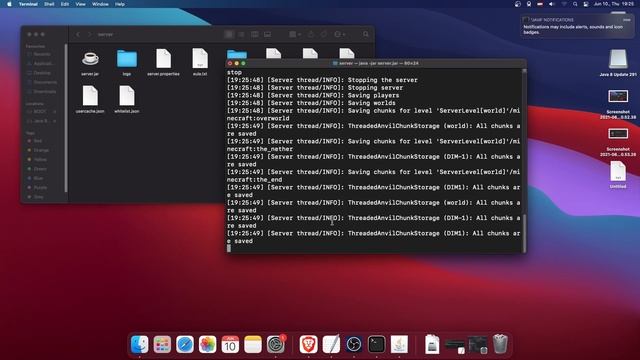This screenshot has height=360, width=640.
Task: Open Spotlight search in menu bar
Action: pos(575,4)
